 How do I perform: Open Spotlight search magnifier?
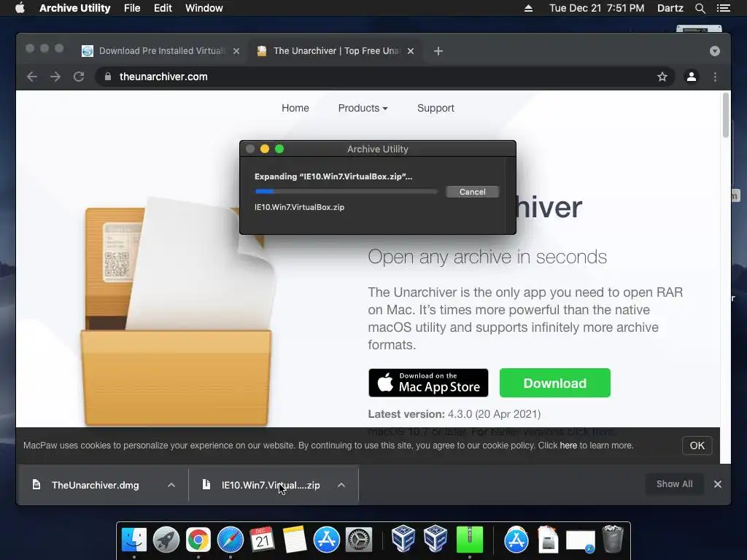[x=700, y=8]
